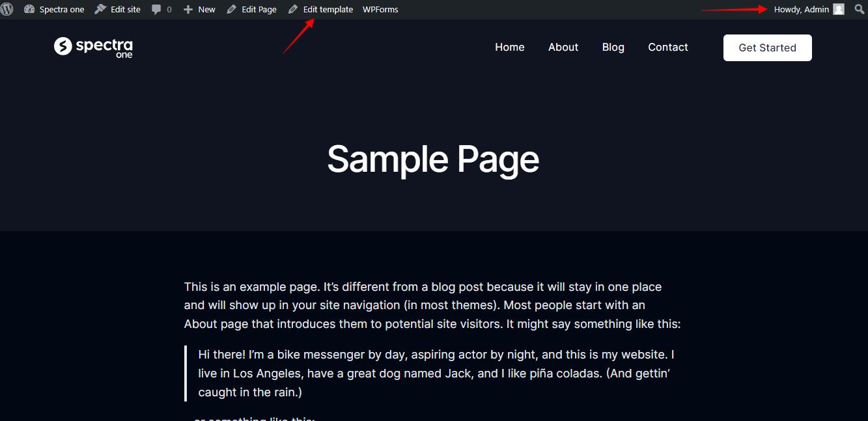Click the Edit Page pencil icon
Viewport: 868px width, 421px height.
point(232,9)
